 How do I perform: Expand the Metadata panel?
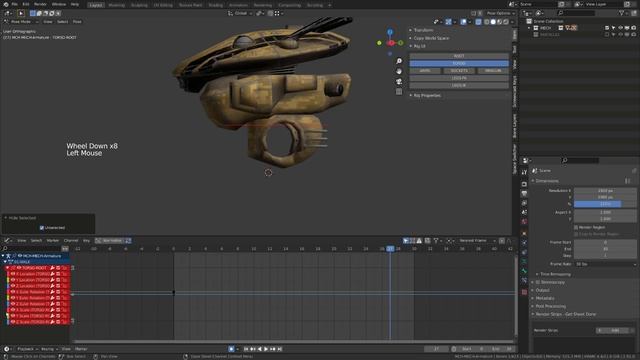point(544,298)
